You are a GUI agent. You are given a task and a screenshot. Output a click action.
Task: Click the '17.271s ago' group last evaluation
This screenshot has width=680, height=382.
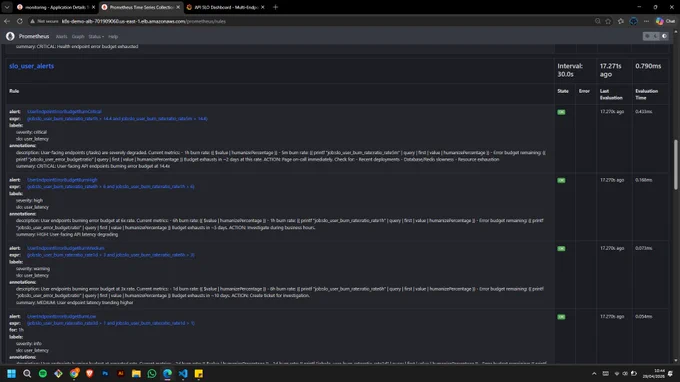coord(610,70)
